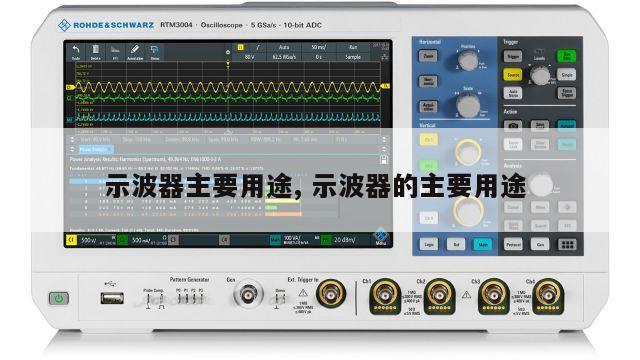The image size is (640, 360).
Task: Push the apps grid button
Action: coord(567,244)
